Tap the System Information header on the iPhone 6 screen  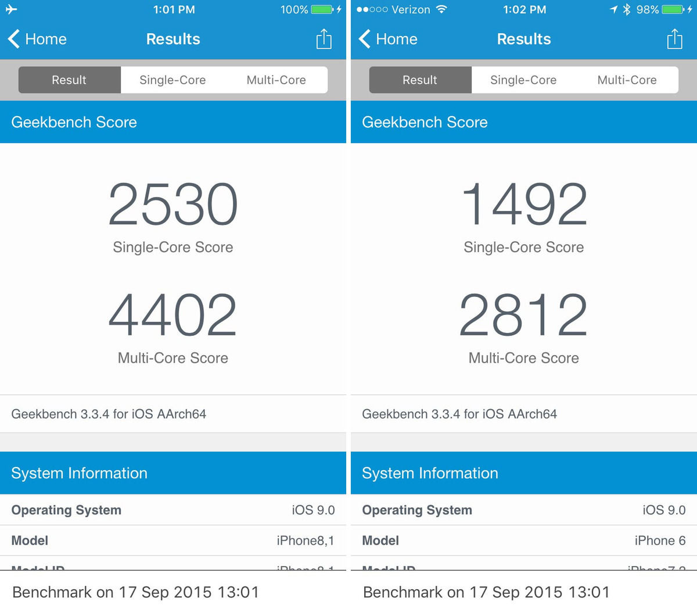524,473
